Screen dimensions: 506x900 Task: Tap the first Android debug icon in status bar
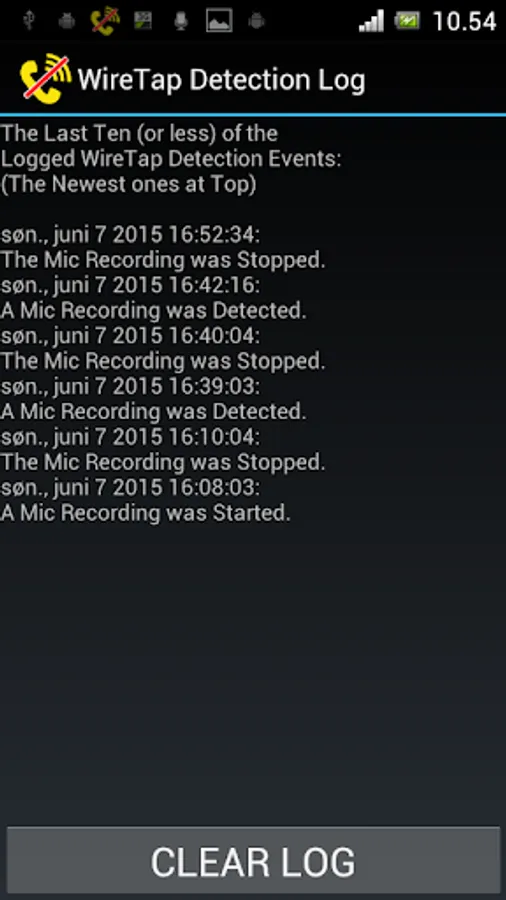(x=67, y=21)
